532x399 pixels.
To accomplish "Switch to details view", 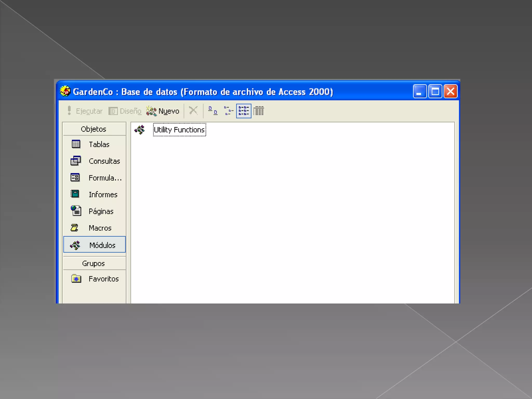I will 259,111.
